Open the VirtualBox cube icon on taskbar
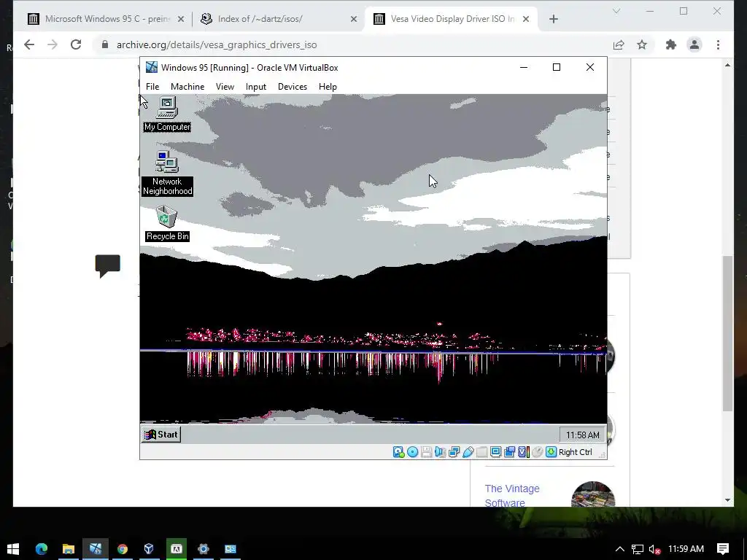This screenshot has width=747, height=560. coord(149,549)
